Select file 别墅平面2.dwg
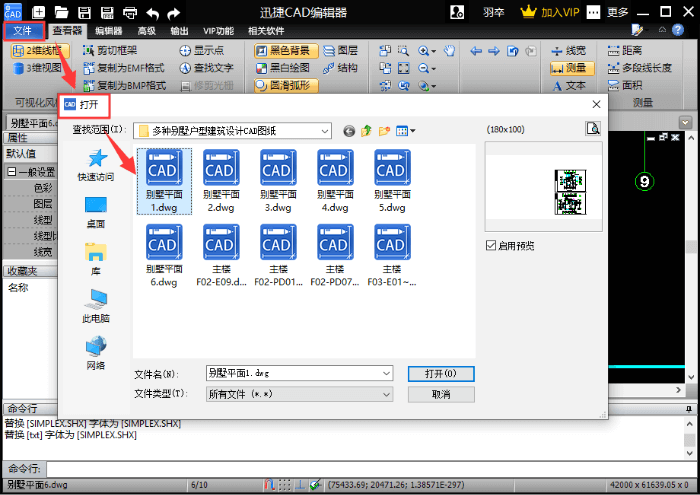Screen dimensions: 700x495 [x=221, y=181]
